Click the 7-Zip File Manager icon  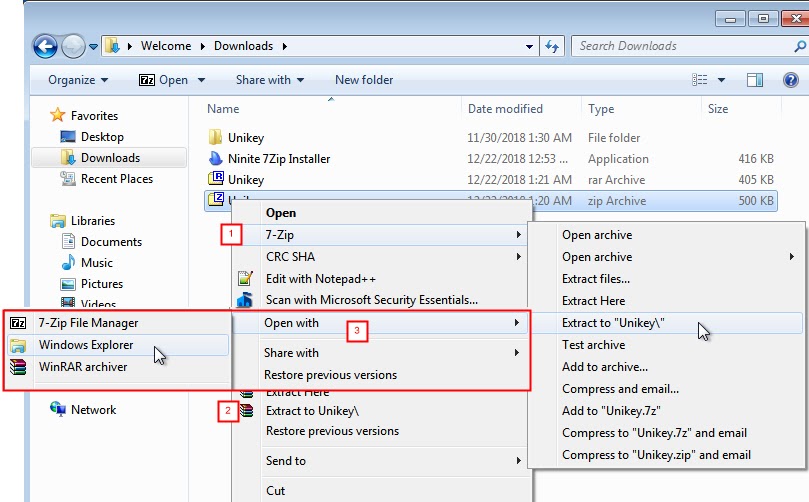(19, 323)
